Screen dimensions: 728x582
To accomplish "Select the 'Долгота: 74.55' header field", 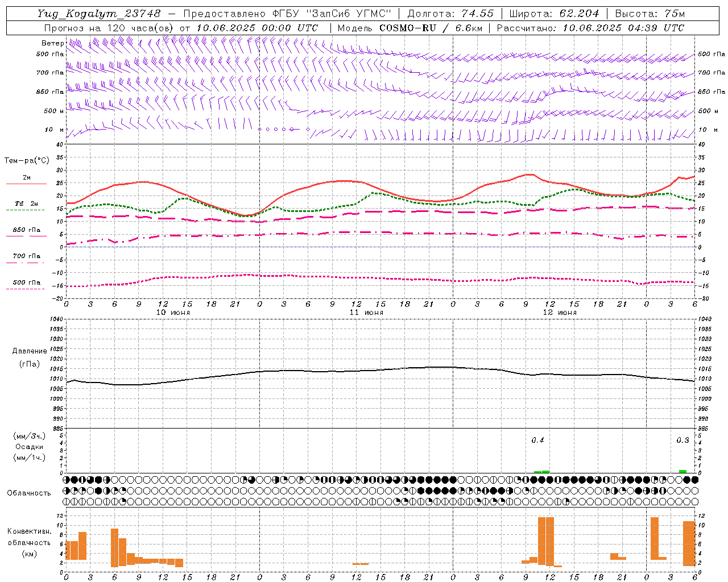I will click(450, 13).
